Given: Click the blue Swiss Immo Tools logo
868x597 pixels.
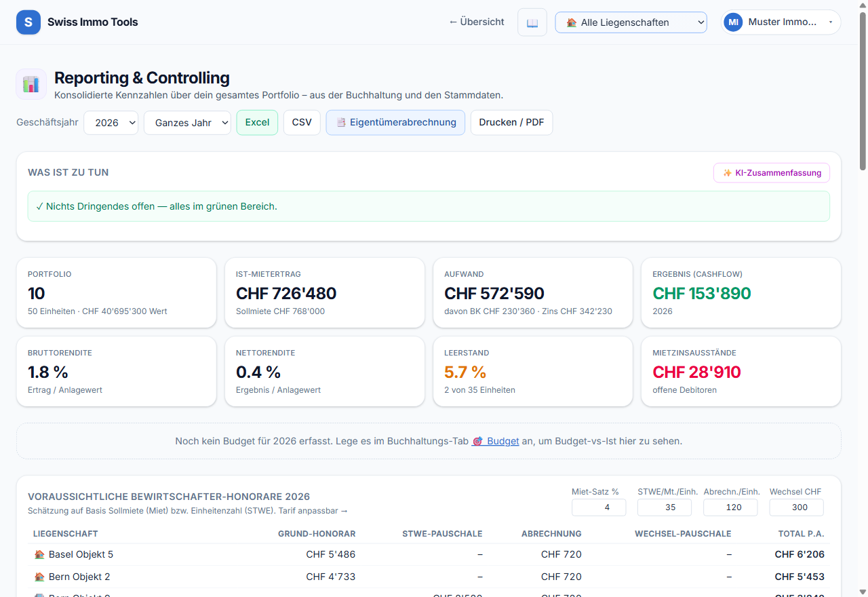Looking at the screenshot, I should (x=28, y=22).
